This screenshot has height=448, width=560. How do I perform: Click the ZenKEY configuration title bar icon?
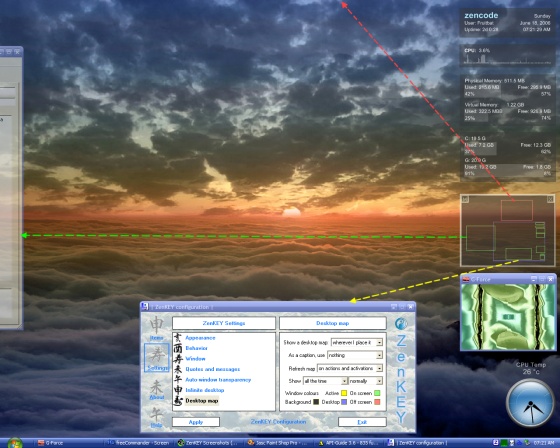tap(145, 307)
